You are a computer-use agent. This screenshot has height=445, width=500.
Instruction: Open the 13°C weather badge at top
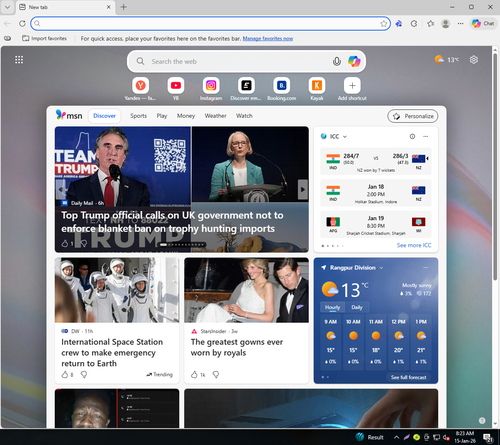point(447,60)
